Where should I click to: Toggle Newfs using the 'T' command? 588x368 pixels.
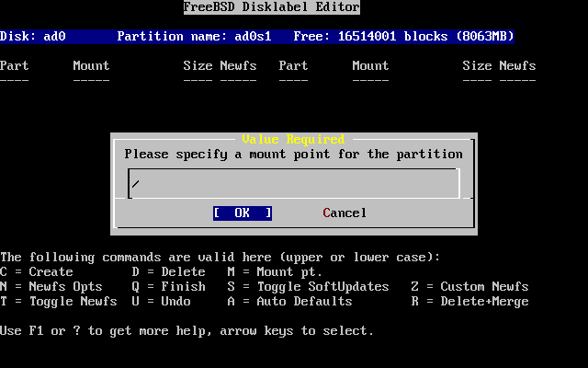pos(59,301)
